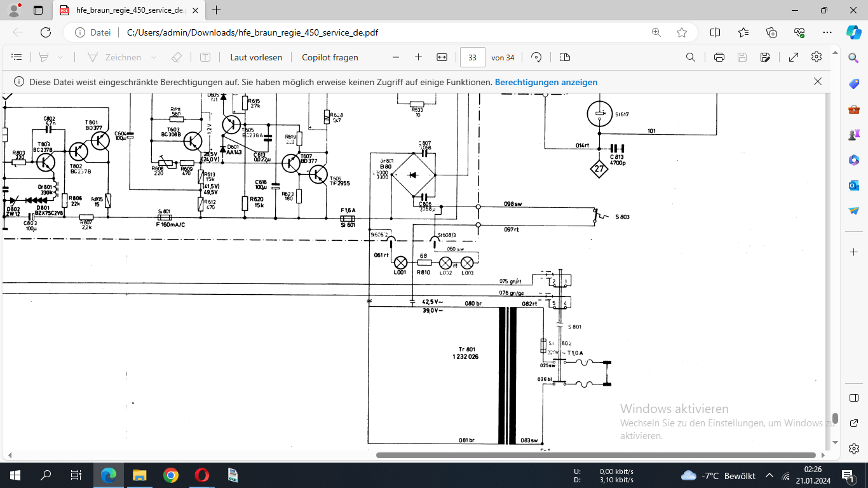
Task: Zoom out with the minus button
Action: [x=396, y=57]
